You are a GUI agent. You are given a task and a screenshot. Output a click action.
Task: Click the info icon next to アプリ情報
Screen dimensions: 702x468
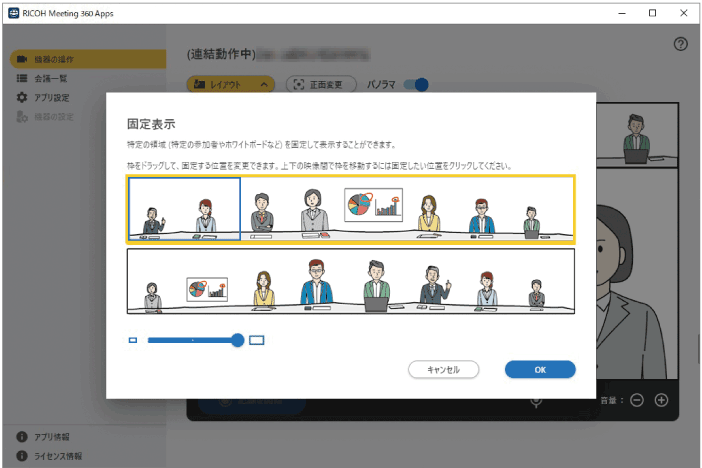coord(22,437)
